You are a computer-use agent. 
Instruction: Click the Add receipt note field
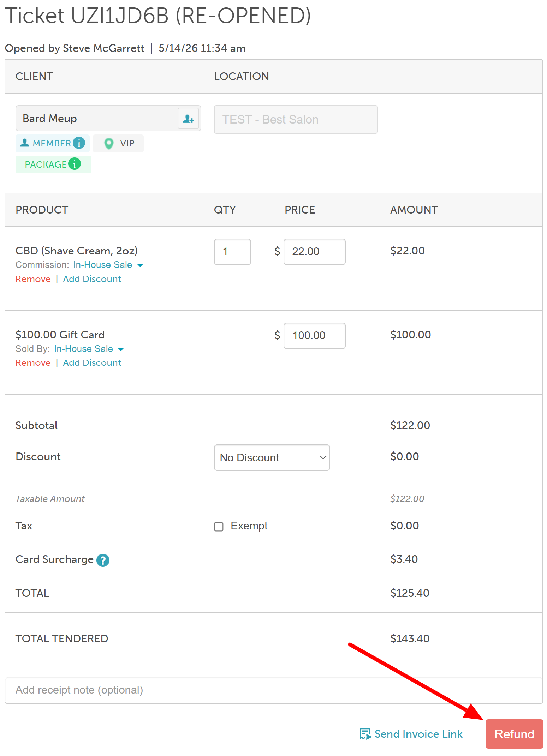pos(274,690)
